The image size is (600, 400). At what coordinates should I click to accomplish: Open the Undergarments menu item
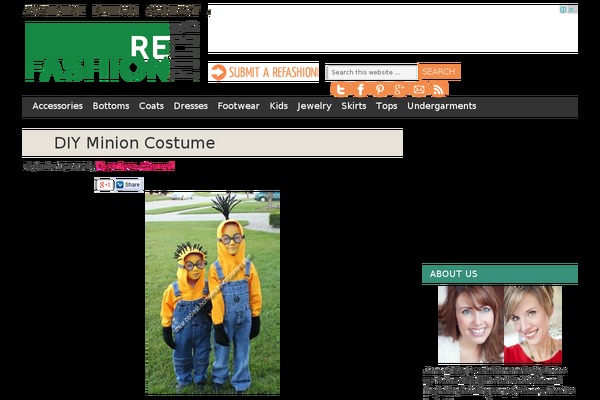442,106
